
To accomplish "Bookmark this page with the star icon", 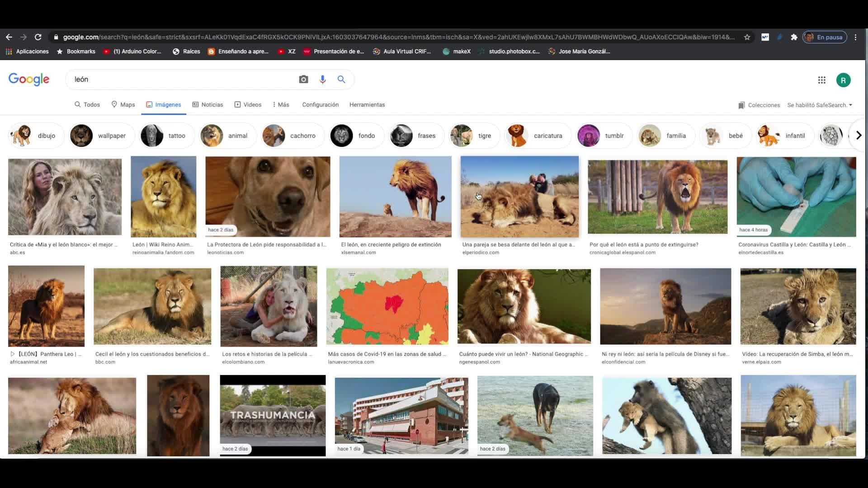I will pos(747,37).
